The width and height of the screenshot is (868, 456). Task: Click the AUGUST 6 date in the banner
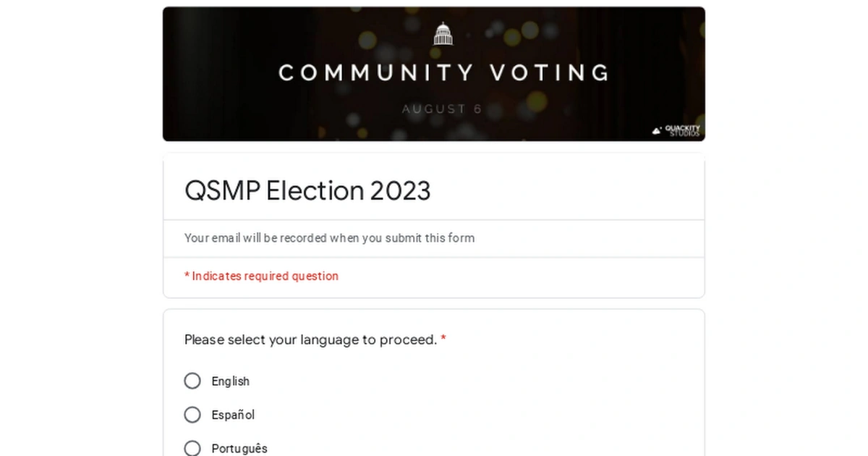tap(441, 109)
